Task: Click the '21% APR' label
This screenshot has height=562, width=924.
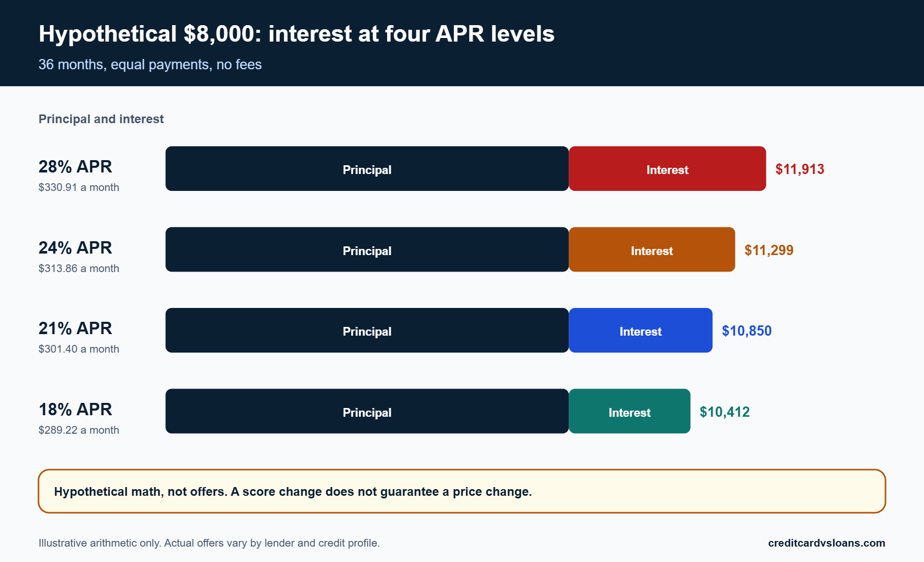Action: (75, 328)
